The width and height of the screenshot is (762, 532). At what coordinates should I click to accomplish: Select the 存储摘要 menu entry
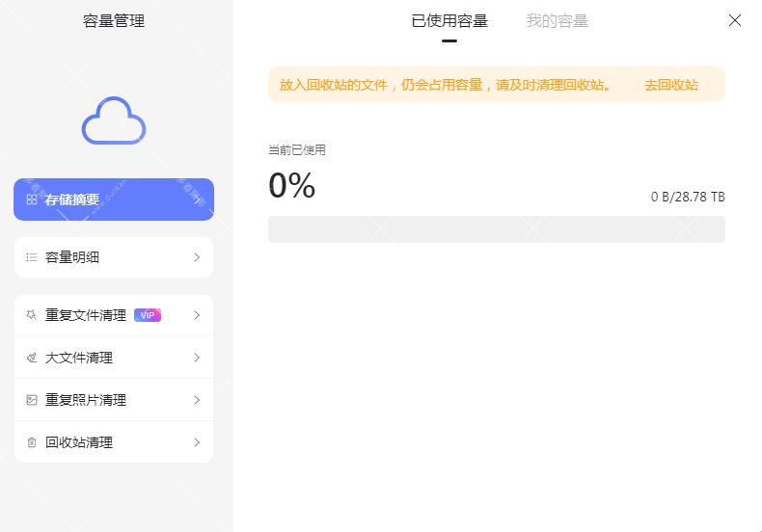coord(114,199)
